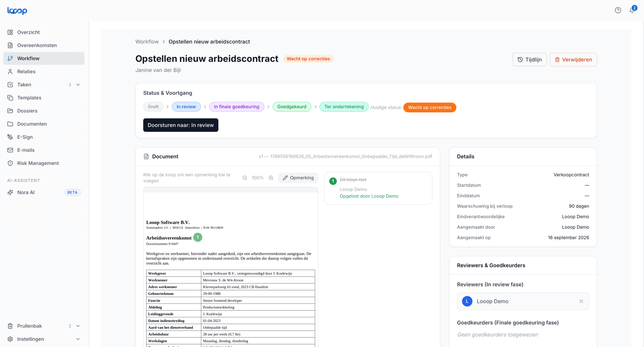This screenshot has width=644, height=347.
Task: Open Overzicht in sidebar
Action: click(44, 32)
